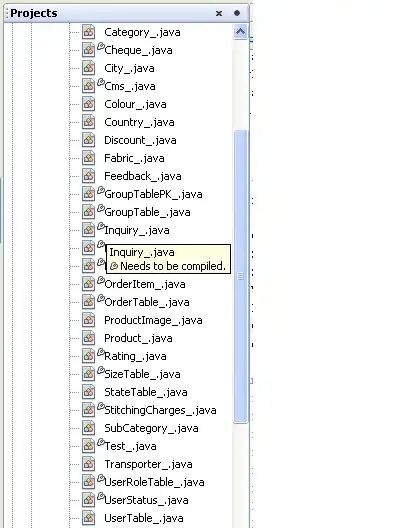Viewport: 410px width, 528px height.
Task: Click the Projects panel minimize dot button
Action: 237,13
